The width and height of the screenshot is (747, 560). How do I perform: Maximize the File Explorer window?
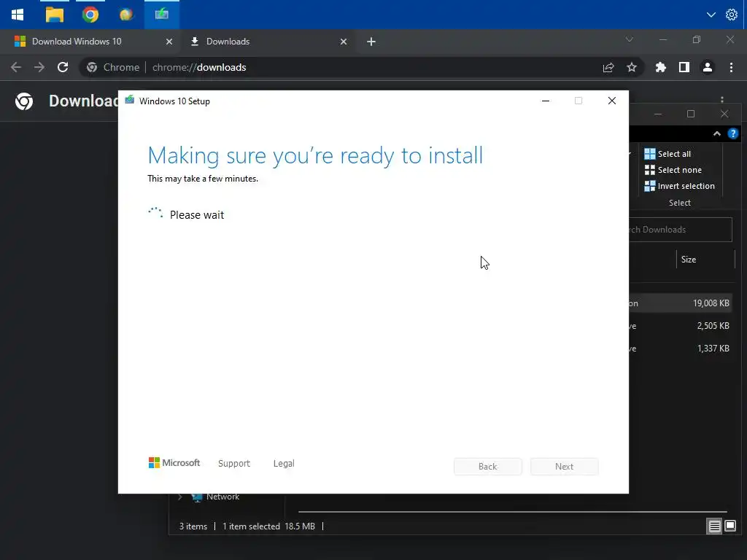click(691, 114)
